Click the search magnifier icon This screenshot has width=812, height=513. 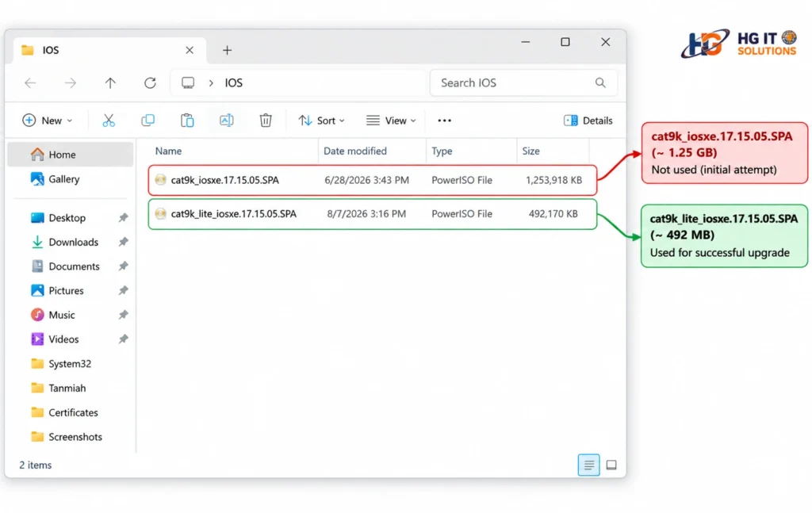pos(600,82)
